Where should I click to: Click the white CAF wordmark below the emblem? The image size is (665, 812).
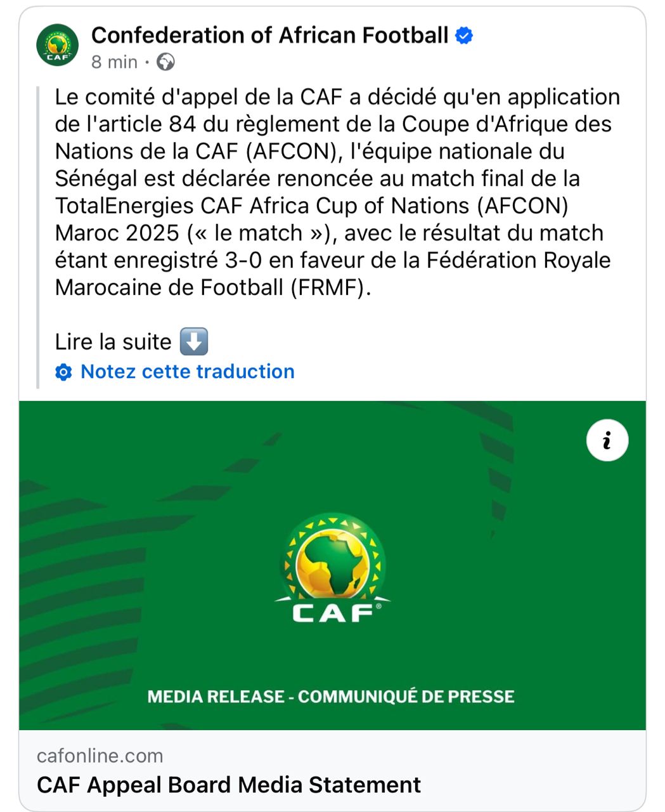pyautogui.click(x=332, y=613)
